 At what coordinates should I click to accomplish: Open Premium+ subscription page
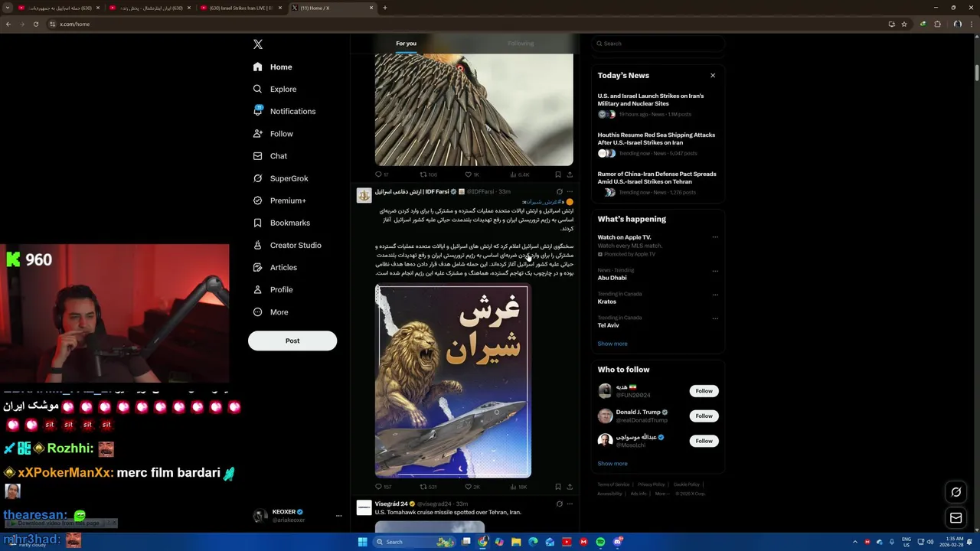(279, 201)
